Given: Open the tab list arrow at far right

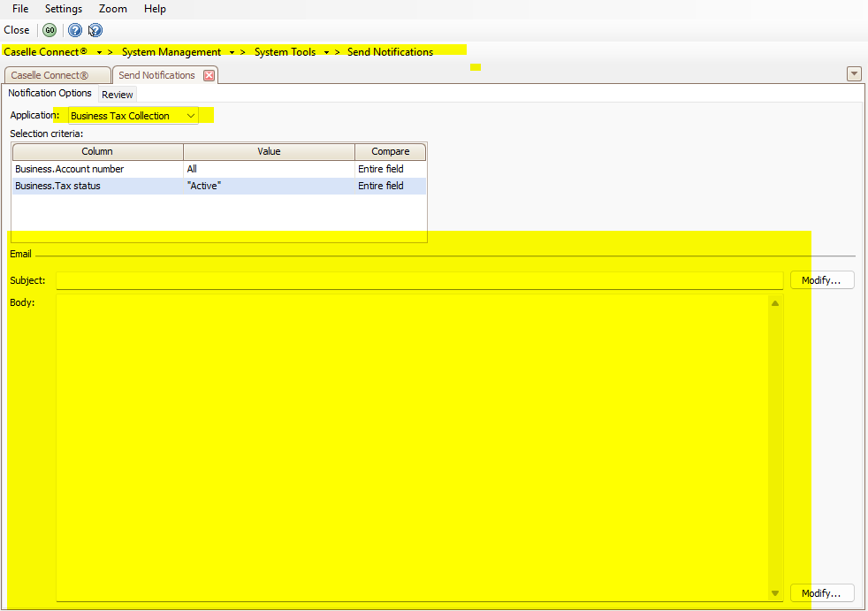Looking at the screenshot, I should coord(854,74).
